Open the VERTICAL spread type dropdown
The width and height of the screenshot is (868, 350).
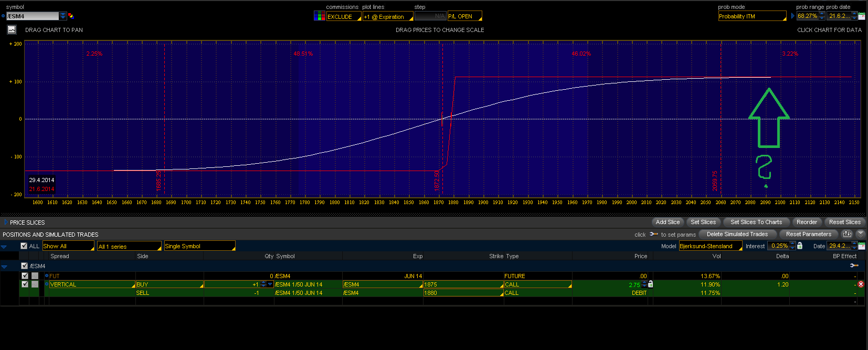pos(92,284)
